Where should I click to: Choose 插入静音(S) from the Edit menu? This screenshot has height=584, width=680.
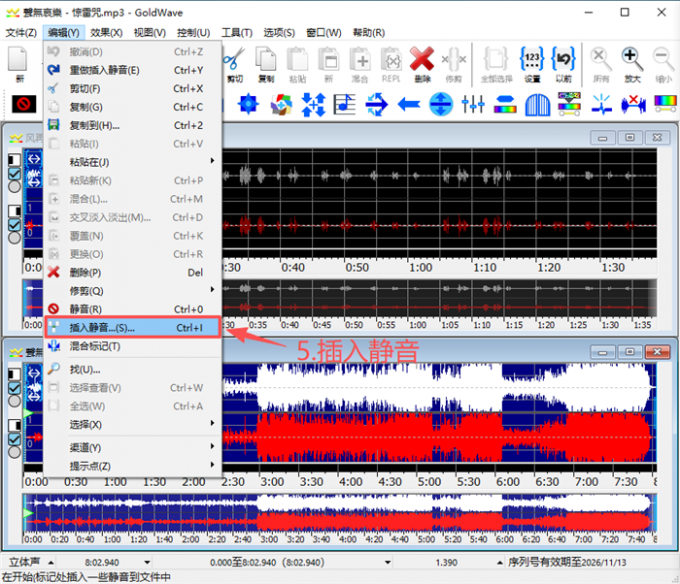click(133, 327)
